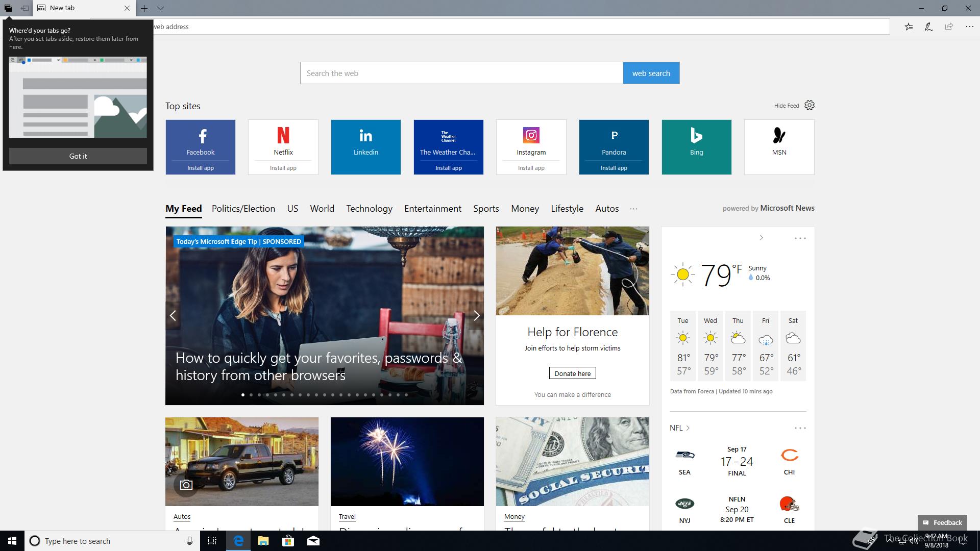Click the Search the web input field
This screenshot has height=551, width=980.
point(461,73)
